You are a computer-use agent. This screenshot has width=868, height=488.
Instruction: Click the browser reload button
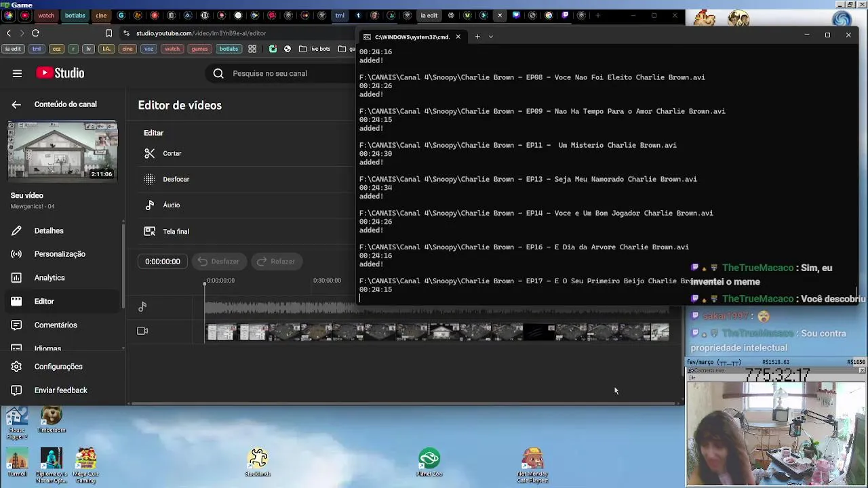pyautogui.click(x=35, y=33)
